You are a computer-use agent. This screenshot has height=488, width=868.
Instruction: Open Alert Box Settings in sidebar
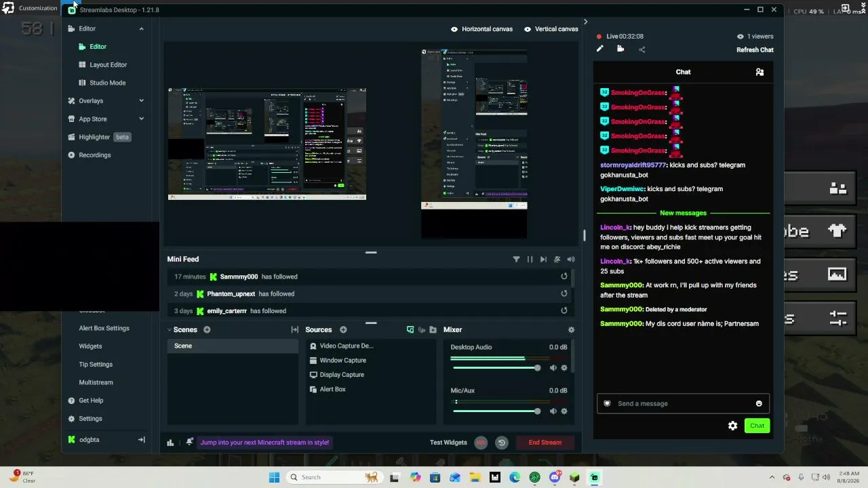click(104, 328)
